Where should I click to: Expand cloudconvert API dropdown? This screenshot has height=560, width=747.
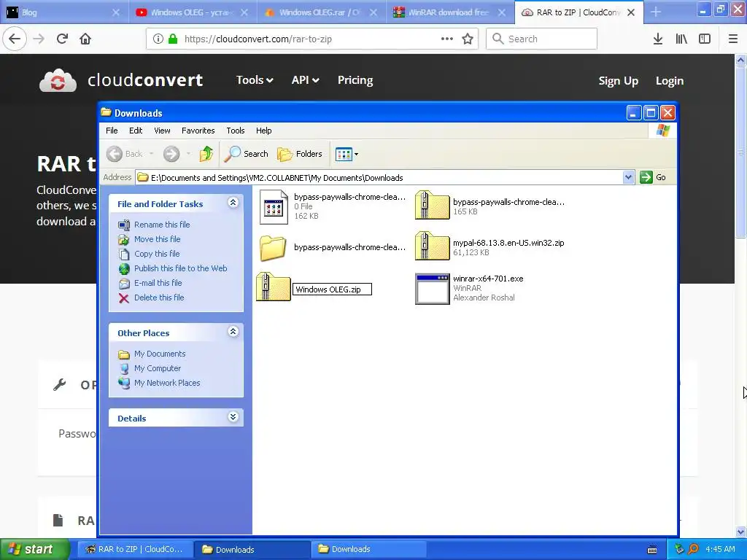coord(305,80)
